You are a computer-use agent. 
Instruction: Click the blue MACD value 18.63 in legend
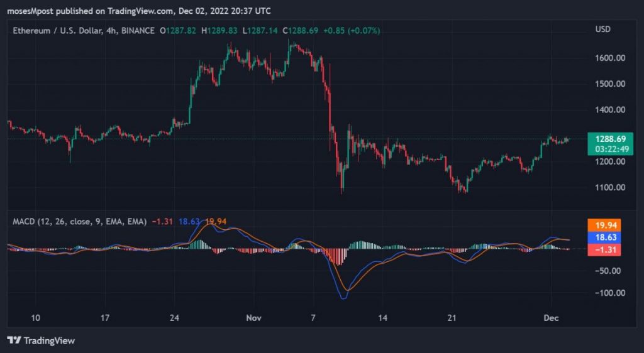(x=189, y=222)
